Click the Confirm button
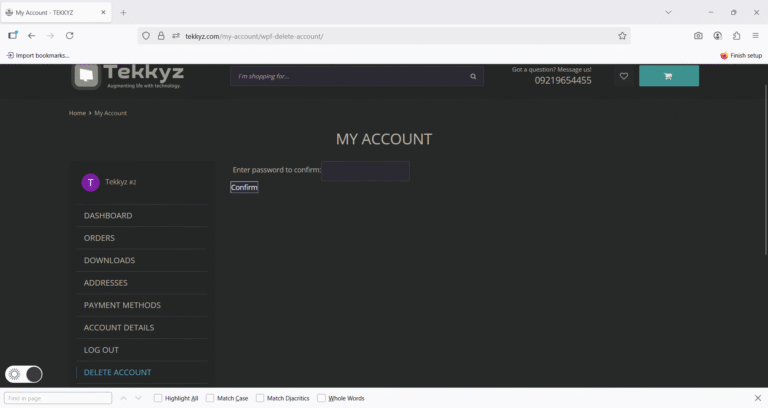 coord(244,187)
